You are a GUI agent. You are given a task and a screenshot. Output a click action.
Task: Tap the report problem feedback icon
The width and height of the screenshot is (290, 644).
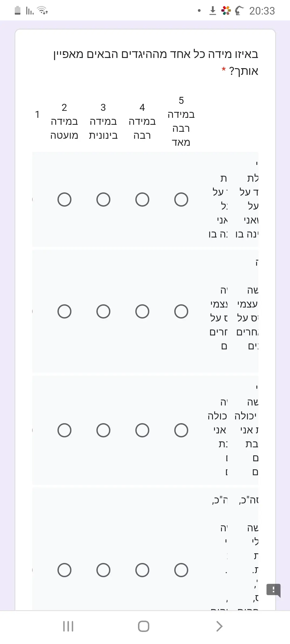pos(273,590)
